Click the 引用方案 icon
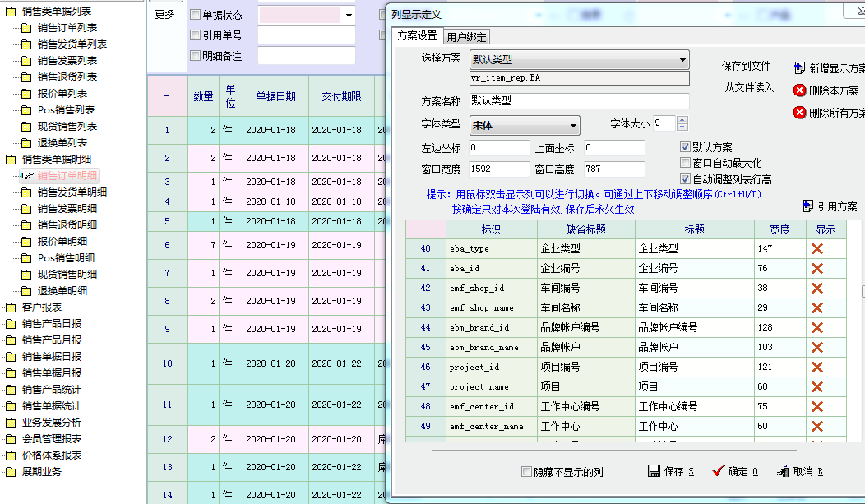Image resolution: width=865 pixels, height=504 pixels. click(807, 206)
